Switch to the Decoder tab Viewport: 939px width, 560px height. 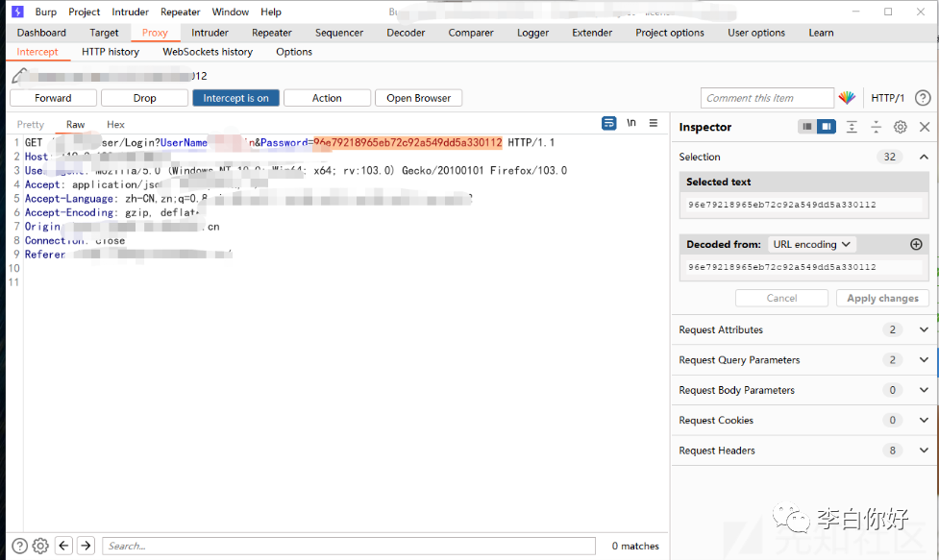[406, 33]
